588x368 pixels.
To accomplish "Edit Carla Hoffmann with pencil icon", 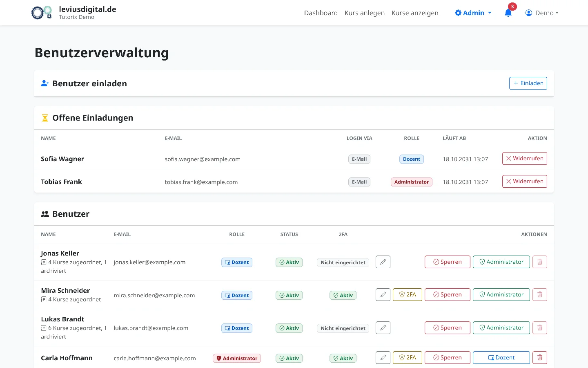I will 383,357.
